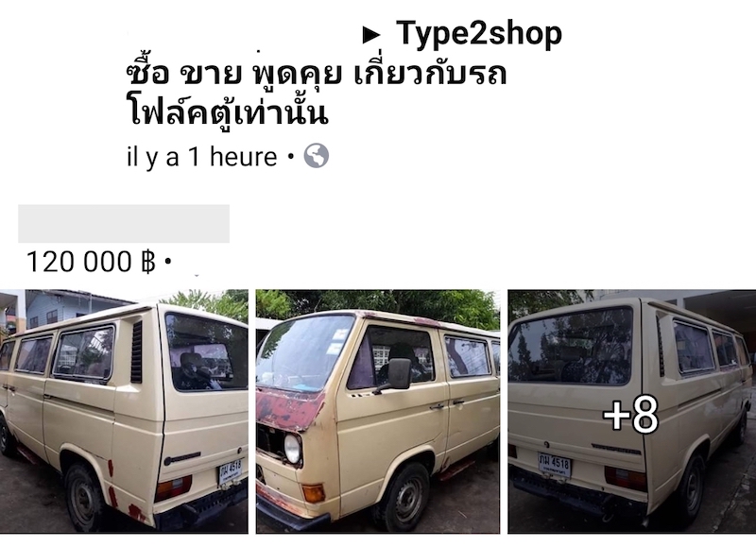Click the 120 000 ฿ price text
The width and height of the screenshot is (756, 547).
[x=91, y=262]
